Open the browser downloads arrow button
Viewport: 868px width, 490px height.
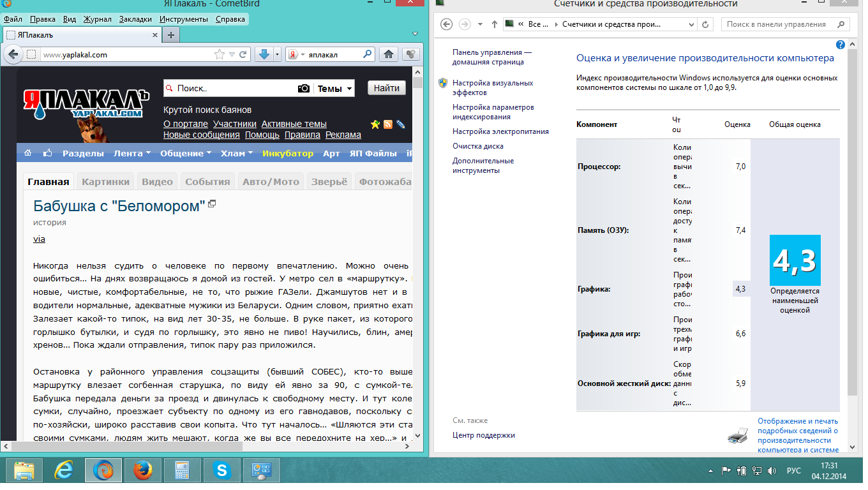point(264,55)
